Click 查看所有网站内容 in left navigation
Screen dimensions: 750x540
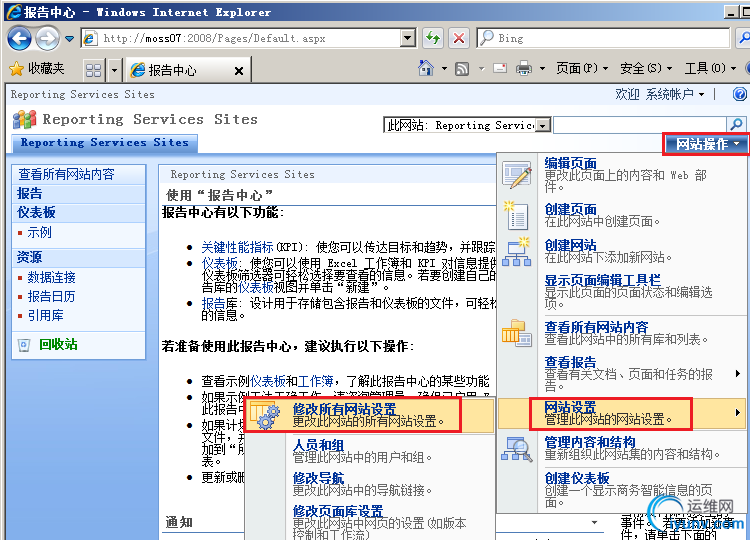[66, 174]
